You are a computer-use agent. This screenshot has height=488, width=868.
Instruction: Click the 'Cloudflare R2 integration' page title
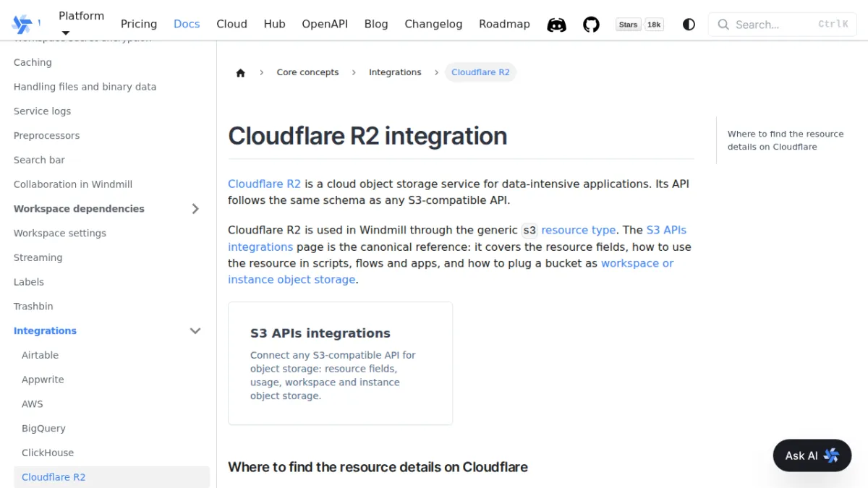(367, 136)
